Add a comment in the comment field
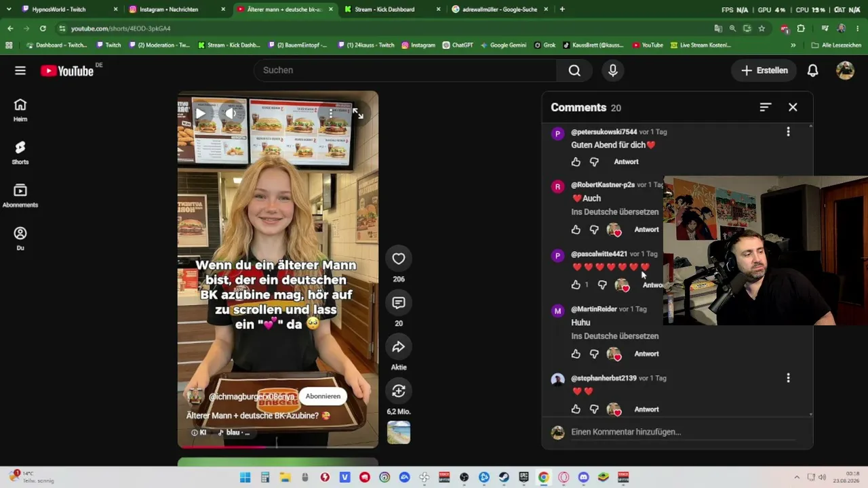This screenshot has height=488, width=868. pos(683,432)
